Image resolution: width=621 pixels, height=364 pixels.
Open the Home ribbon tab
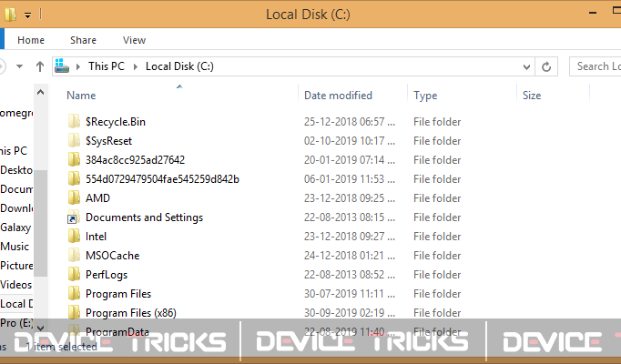pyautogui.click(x=31, y=40)
